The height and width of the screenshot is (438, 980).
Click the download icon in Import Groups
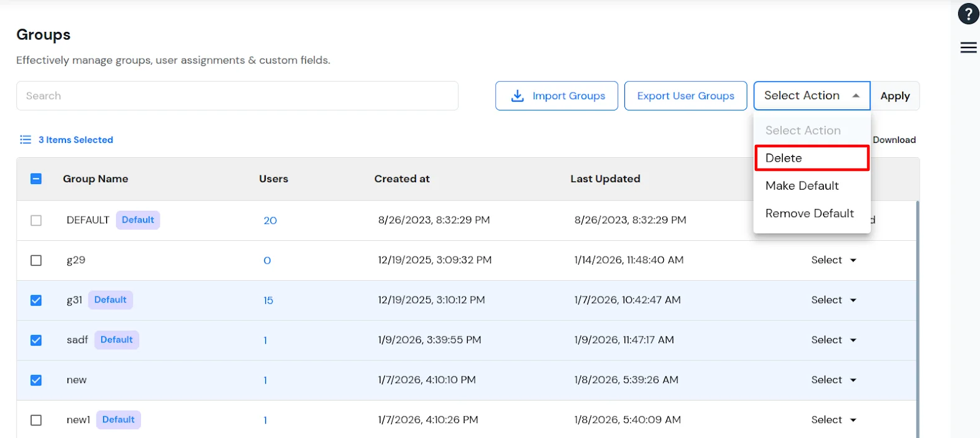coord(517,95)
